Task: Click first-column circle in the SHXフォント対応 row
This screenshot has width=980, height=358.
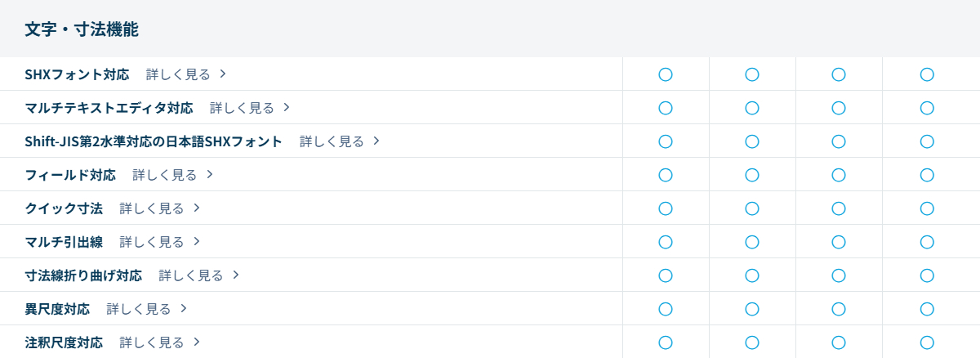Action: tap(666, 74)
